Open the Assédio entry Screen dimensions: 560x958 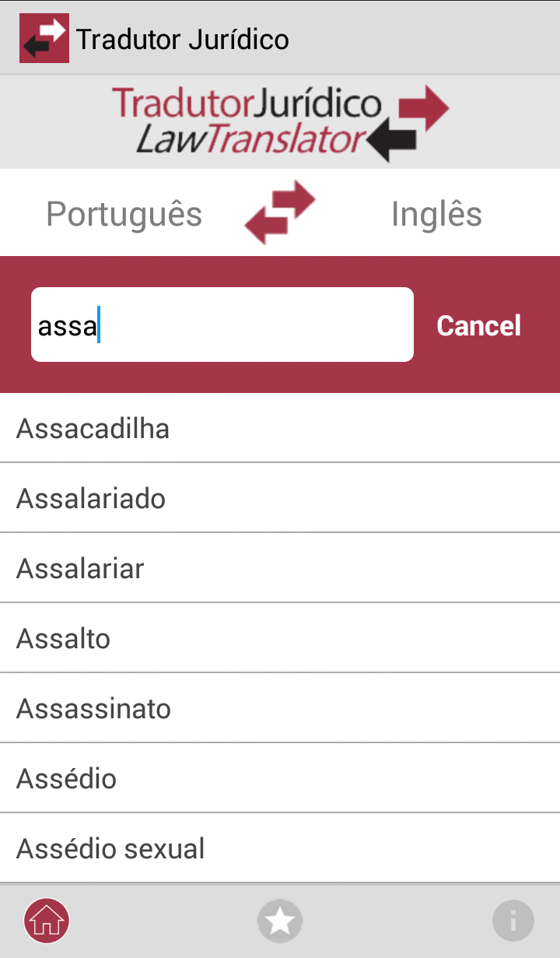point(280,778)
